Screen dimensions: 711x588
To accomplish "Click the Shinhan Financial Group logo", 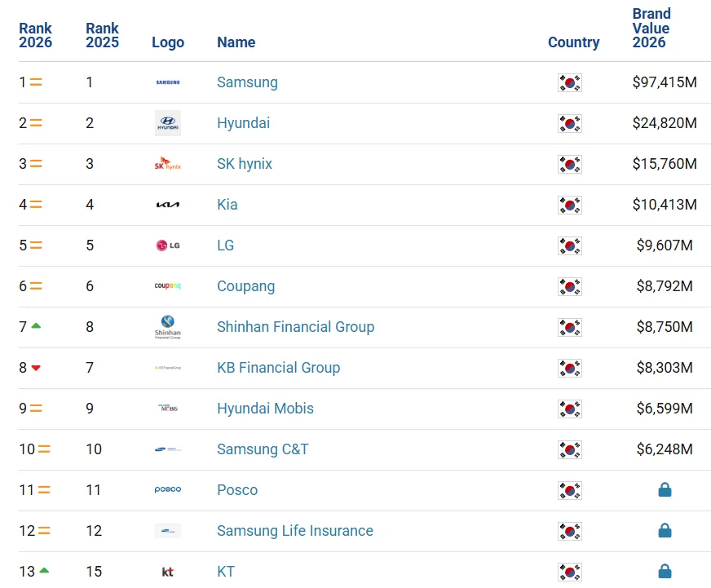I will tap(168, 327).
